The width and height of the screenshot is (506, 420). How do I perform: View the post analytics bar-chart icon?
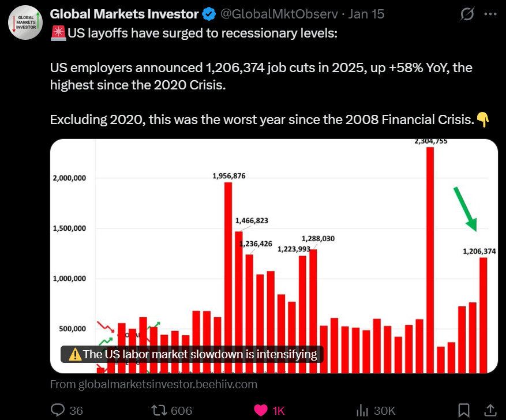click(362, 411)
